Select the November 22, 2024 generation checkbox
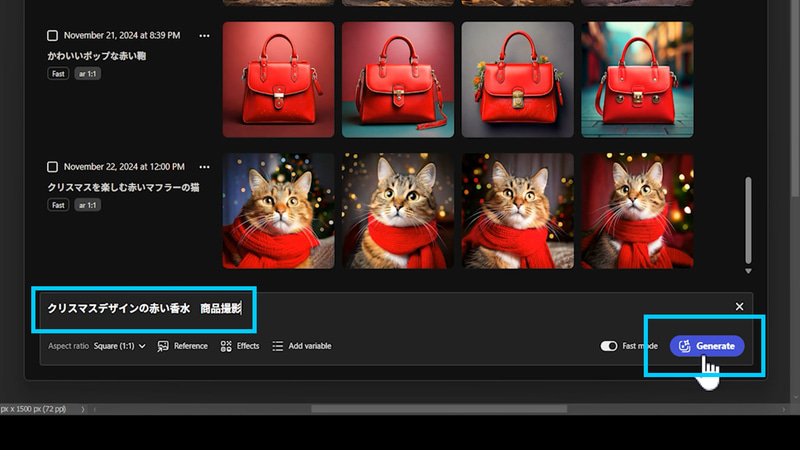This screenshot has height=450, width=800. pos(52,167)
